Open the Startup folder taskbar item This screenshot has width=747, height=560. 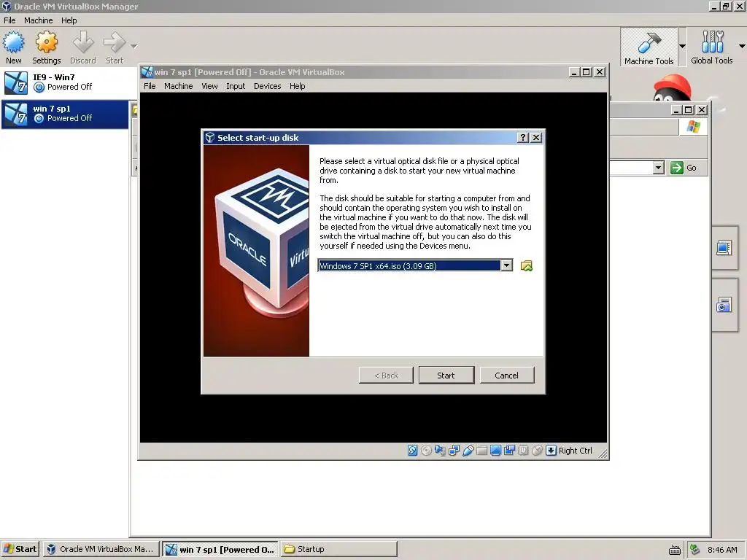tap(338, 549)
